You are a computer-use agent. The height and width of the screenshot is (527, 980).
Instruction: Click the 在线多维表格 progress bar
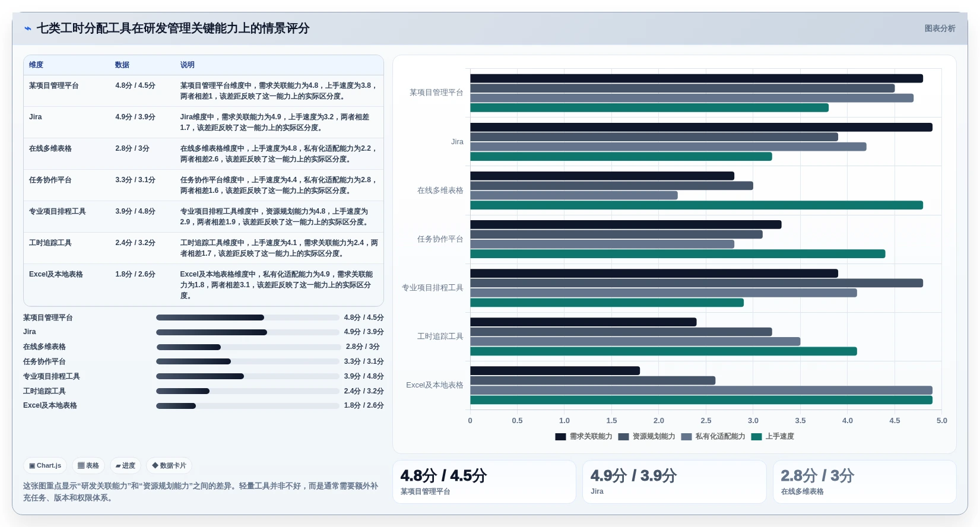pos(249,347)
